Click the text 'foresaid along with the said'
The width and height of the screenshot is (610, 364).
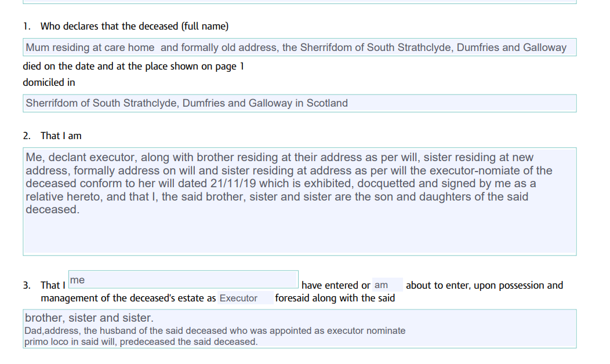[x=335, y=298]
